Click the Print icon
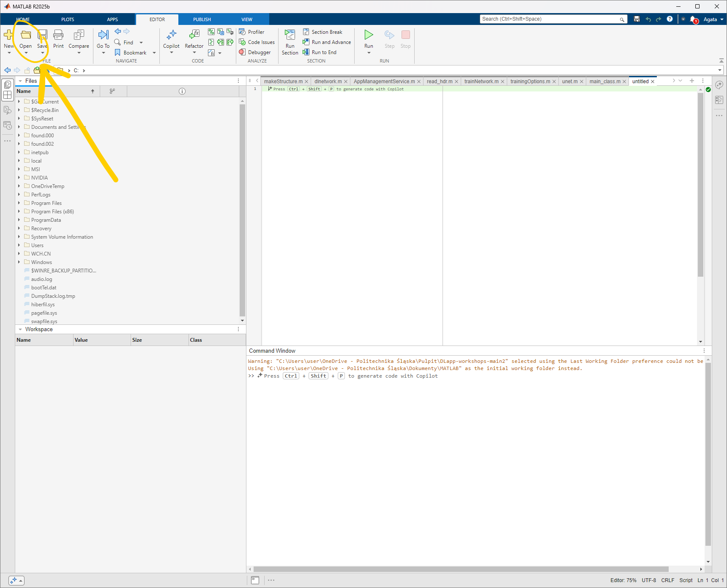 (58, 35)
